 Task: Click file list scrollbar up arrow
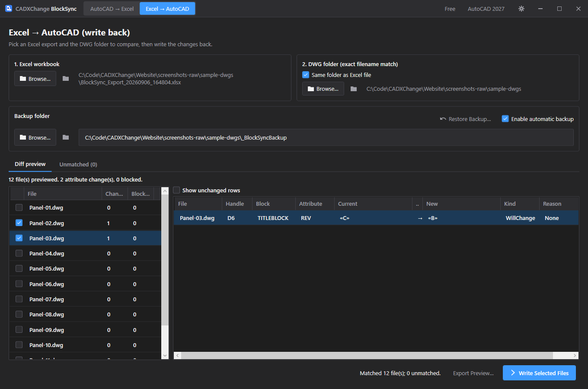point(165,191)
